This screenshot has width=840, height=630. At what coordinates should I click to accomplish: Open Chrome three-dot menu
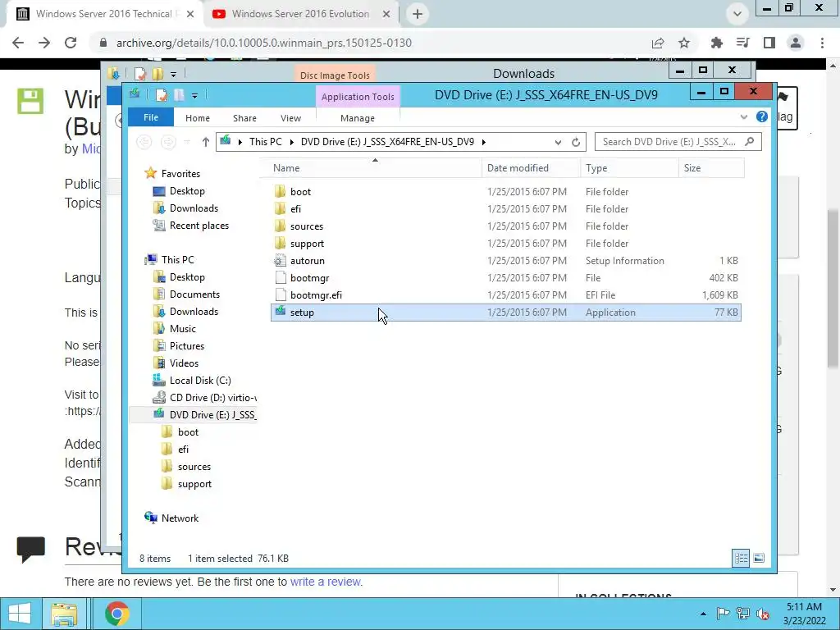pos(822,43)
